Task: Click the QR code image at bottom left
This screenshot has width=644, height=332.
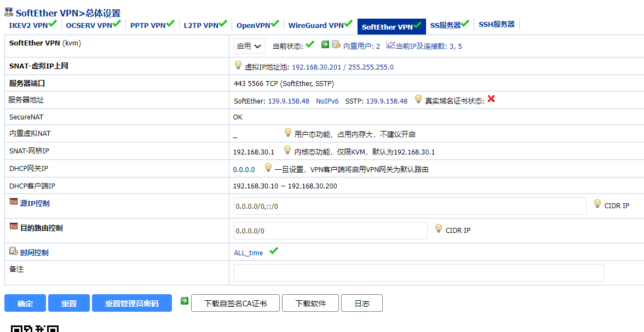Action: coord(34,329)
